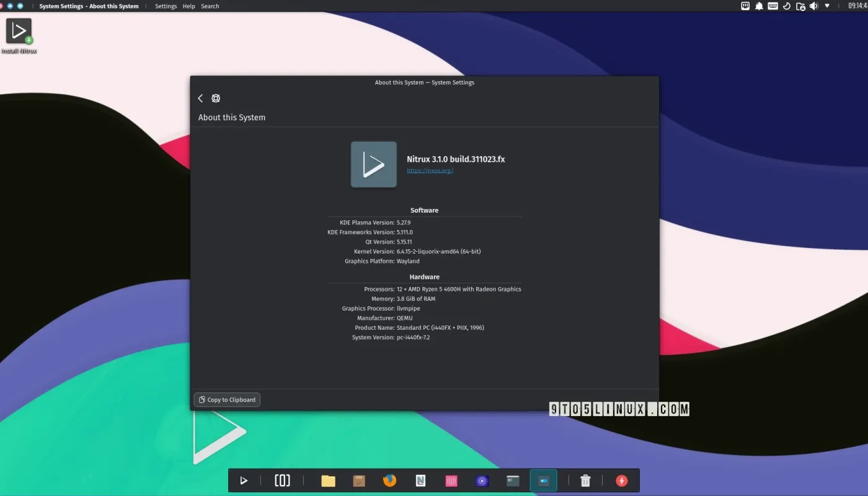This screenshot has width=868, height=496.
Task: Open the Settings menu in the title bar
Action: pos(166,6)
